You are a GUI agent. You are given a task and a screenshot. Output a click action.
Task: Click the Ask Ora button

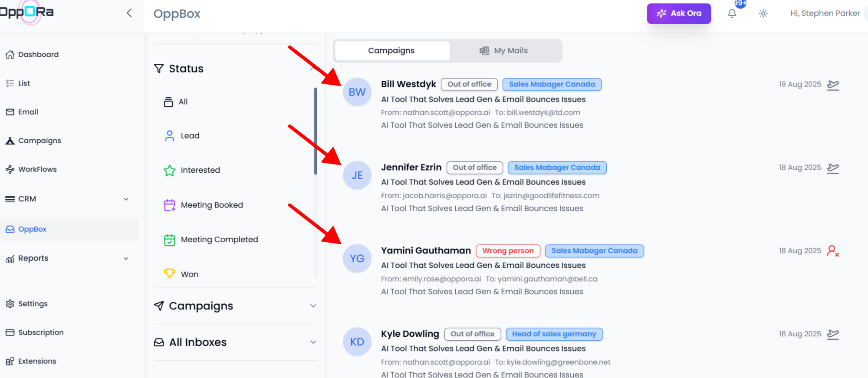point(679,13)
